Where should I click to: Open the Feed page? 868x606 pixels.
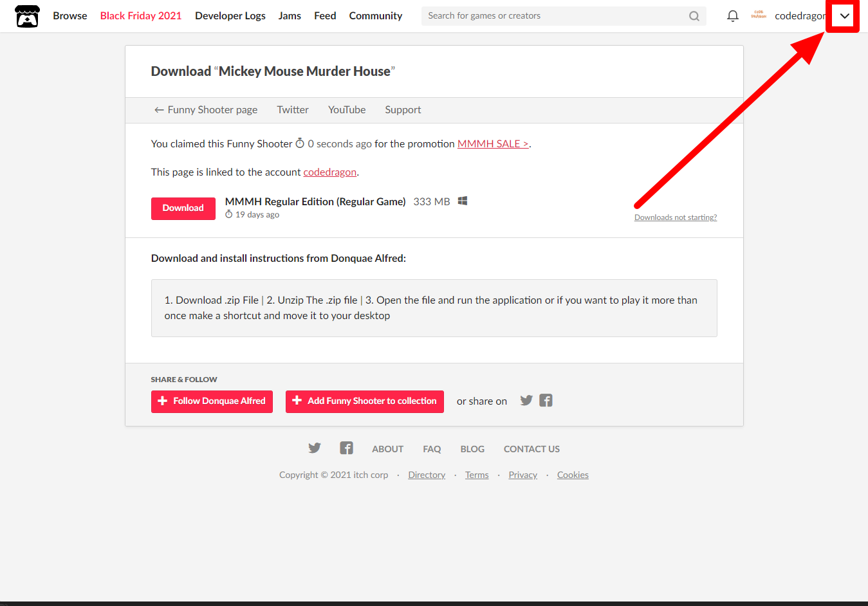coord(325,16)
